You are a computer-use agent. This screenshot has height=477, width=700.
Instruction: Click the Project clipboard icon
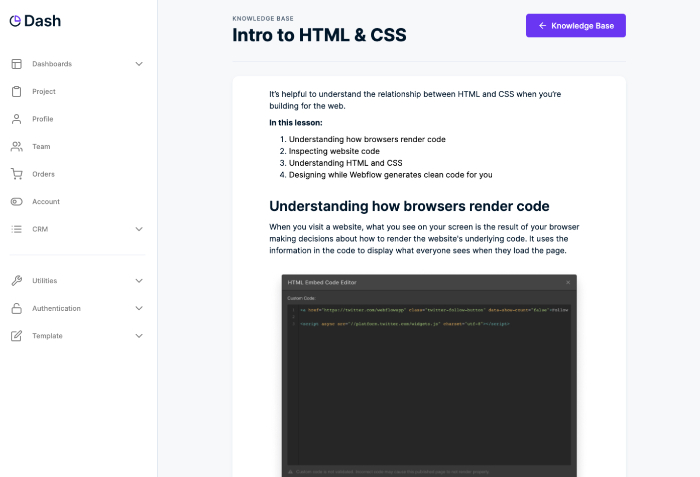pos(17,92)
